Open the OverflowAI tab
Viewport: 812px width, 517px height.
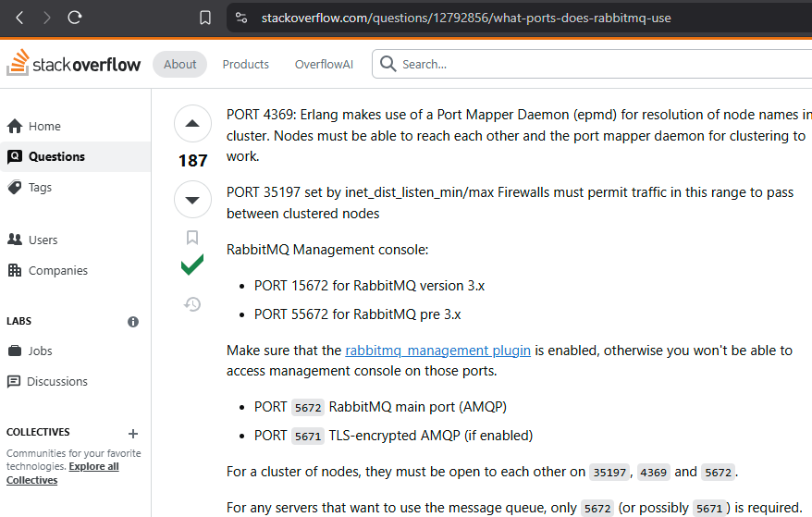[324, 64]
